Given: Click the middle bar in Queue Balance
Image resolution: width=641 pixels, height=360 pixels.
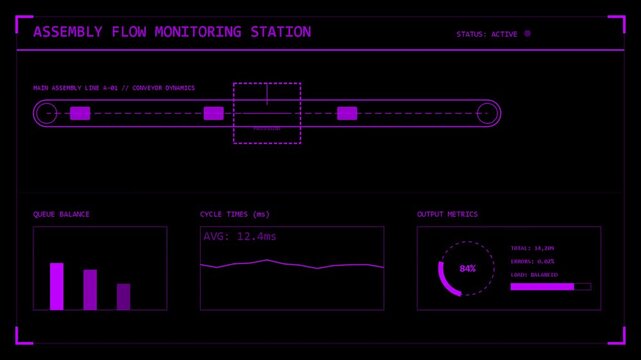Looking at the screenshot, I should coord(90,290).
